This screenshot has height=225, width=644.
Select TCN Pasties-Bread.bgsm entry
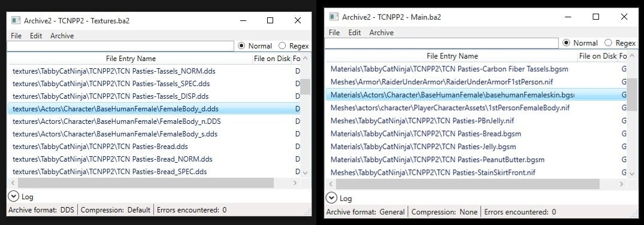(x=476, y=133)
